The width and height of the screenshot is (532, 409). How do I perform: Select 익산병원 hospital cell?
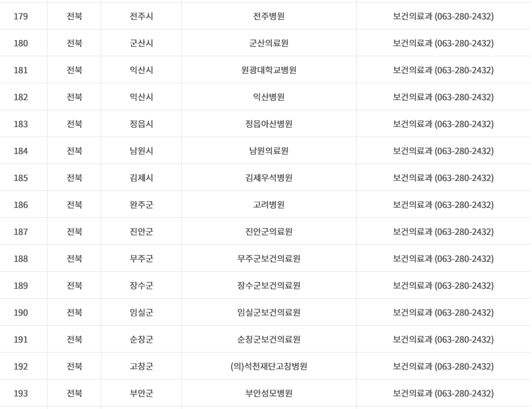[269, 97]
